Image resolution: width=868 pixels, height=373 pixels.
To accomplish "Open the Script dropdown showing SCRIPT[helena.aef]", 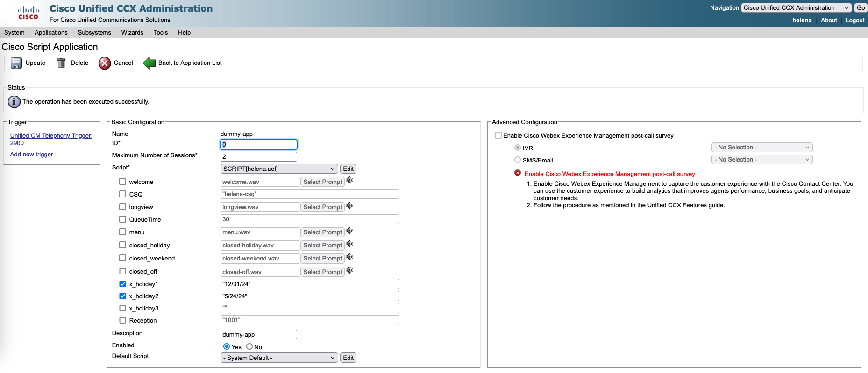I will coord(279,169).
